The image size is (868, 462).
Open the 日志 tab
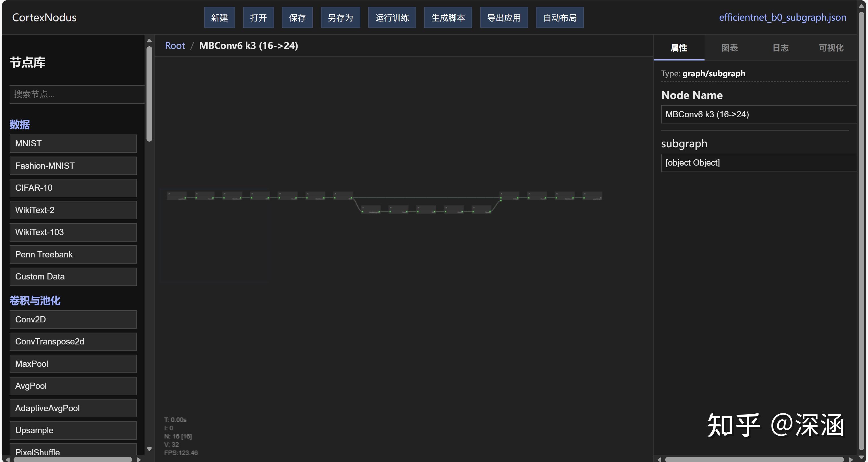click(780, 48)
